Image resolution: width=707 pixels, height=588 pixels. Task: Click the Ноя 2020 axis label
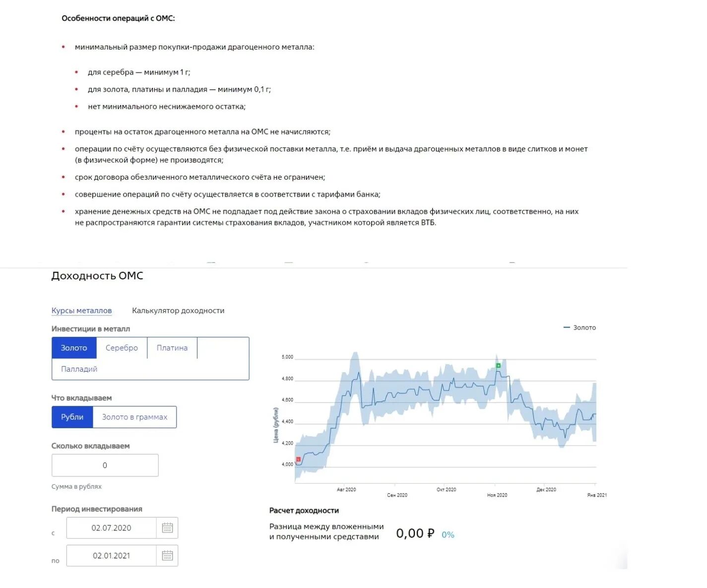pos(497,495)
